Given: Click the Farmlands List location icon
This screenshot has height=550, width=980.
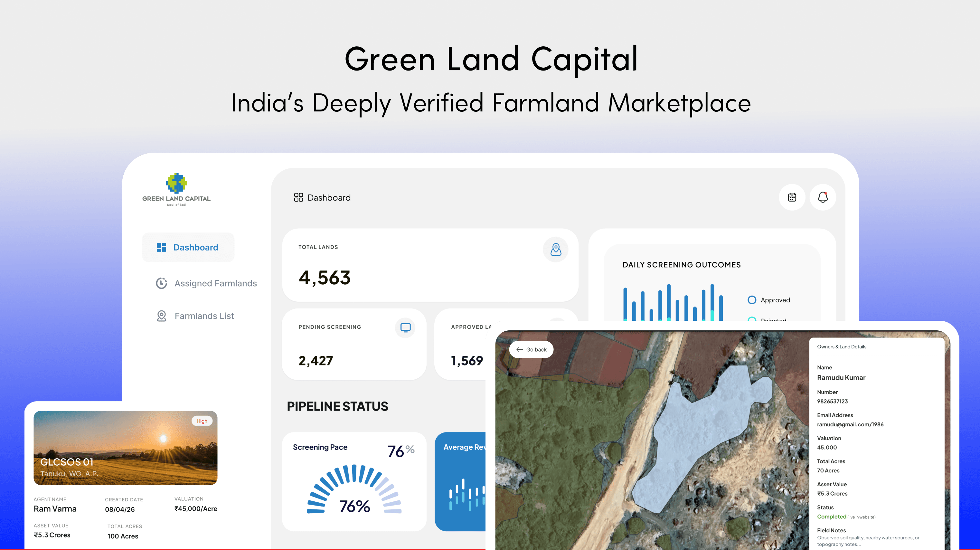Looking at the screenshot, I should [x=162, y=316].
